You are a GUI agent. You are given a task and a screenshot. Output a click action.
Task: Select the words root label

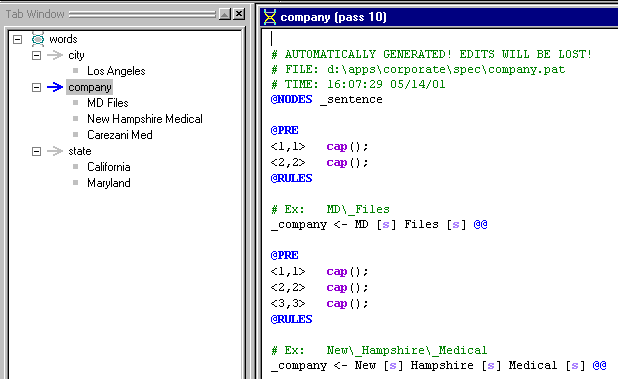63,39
